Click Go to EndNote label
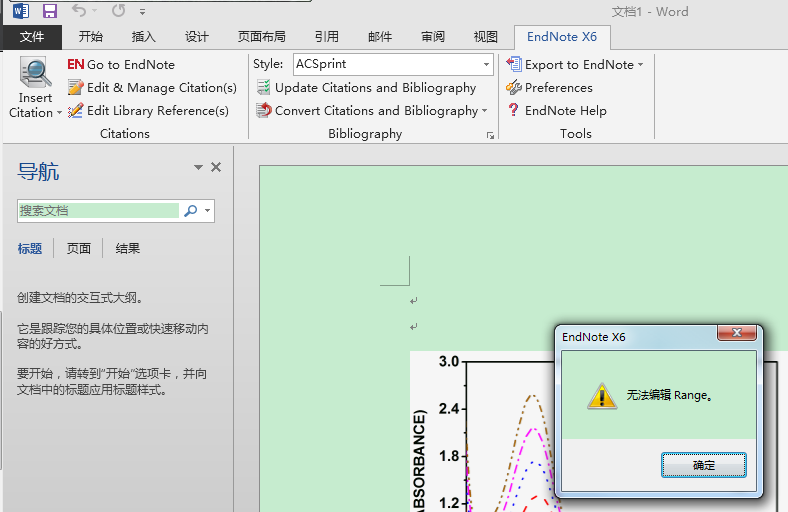The image size is (788, 512). click(131, 64)
